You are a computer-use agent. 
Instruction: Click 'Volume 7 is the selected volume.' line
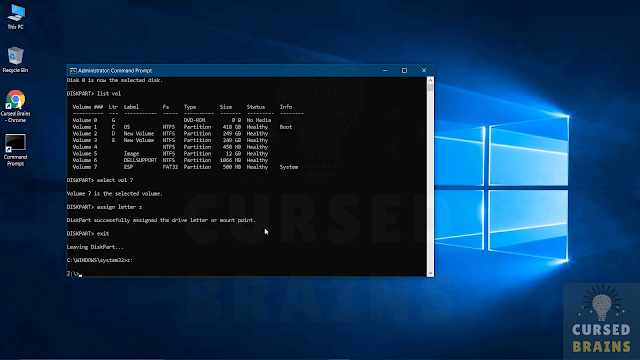(x=115, y=193)
